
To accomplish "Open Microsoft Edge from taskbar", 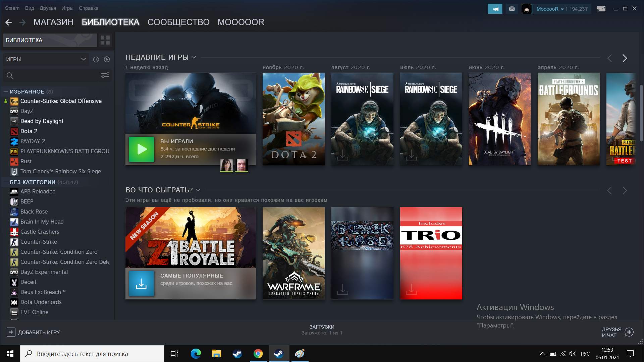I will click(x=196, y=354).
